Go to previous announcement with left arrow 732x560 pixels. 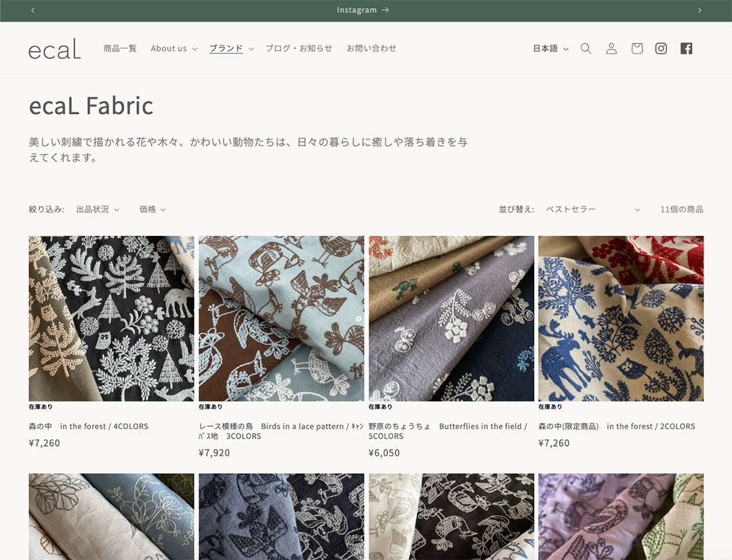[32, 10]
